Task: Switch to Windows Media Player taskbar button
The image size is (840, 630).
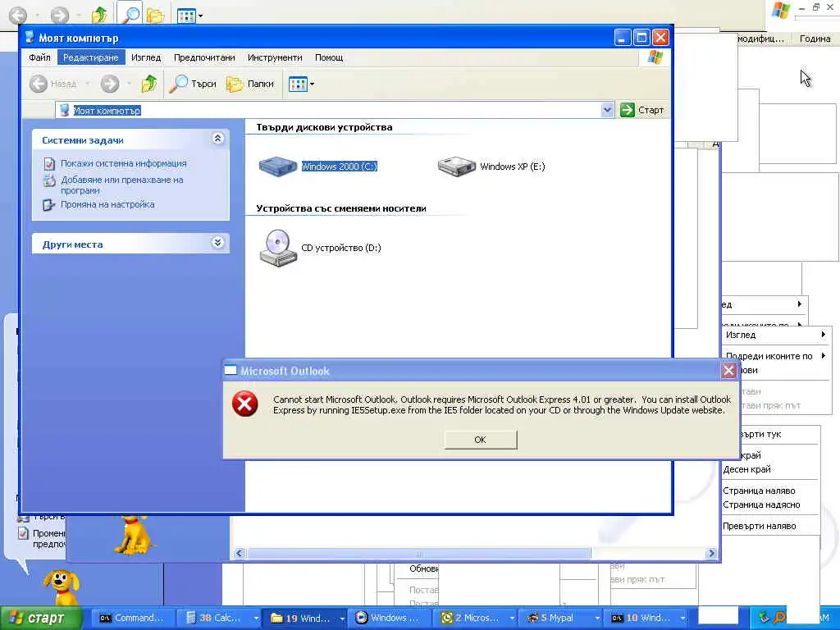Action: click(x=389, y=618)
